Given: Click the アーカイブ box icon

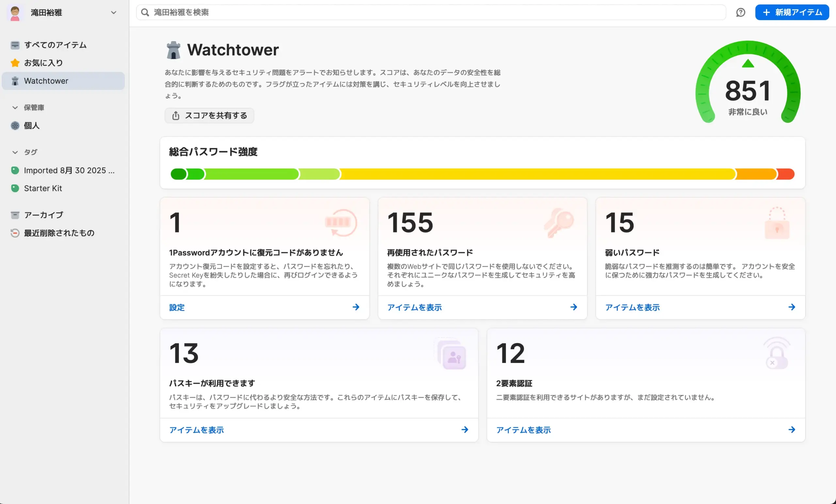Looking at the screenshot, I should coord(15,215).
